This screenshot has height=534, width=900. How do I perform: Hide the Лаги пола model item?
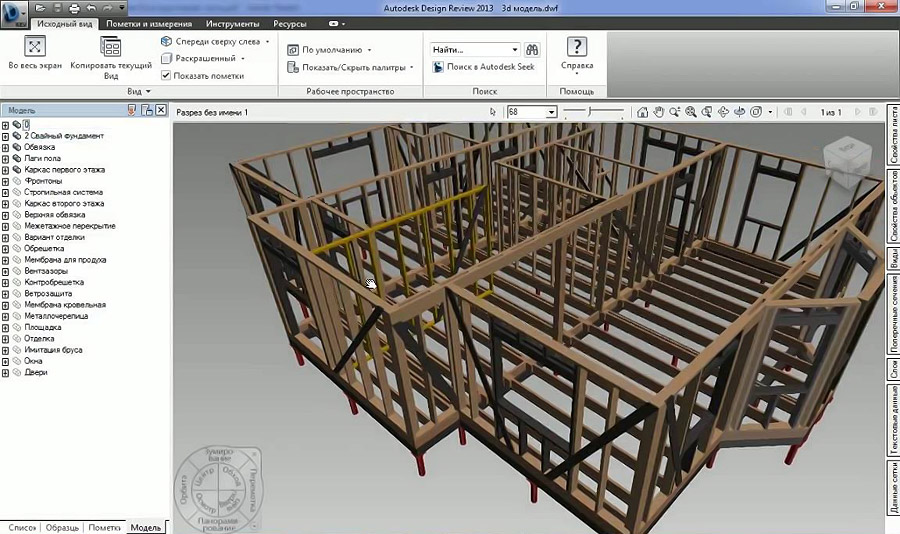[x=17, y=158]
